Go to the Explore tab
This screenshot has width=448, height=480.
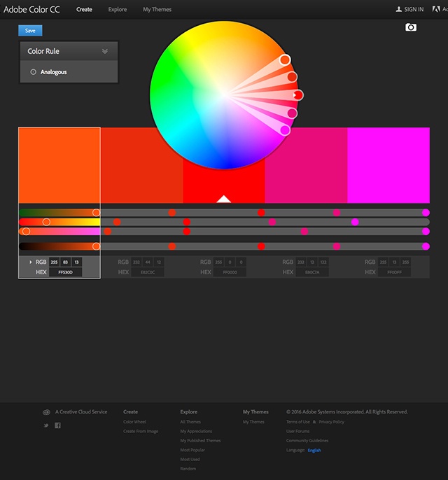click(118, 10)
